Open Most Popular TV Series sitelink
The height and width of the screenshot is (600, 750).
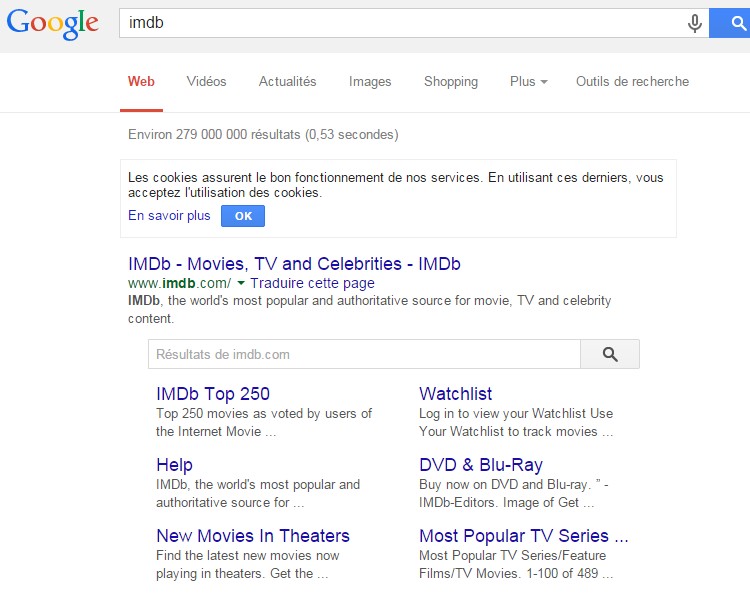(524, 535)
